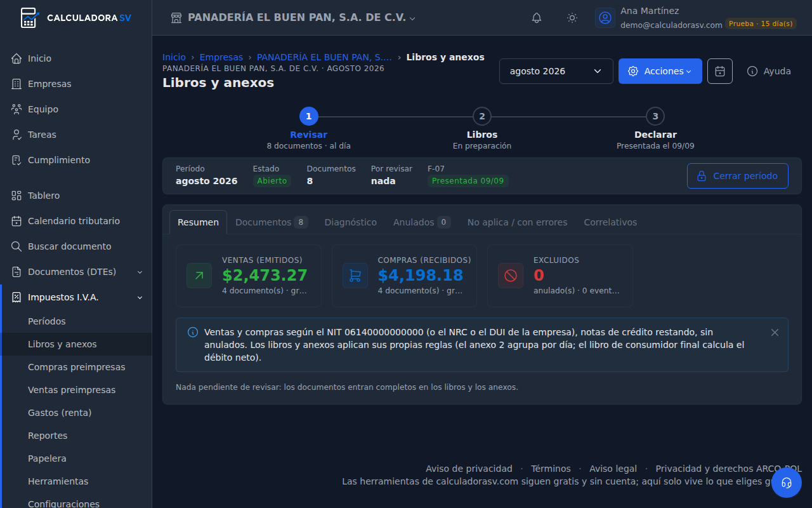Switch to Anulados tab

[421, 222]
